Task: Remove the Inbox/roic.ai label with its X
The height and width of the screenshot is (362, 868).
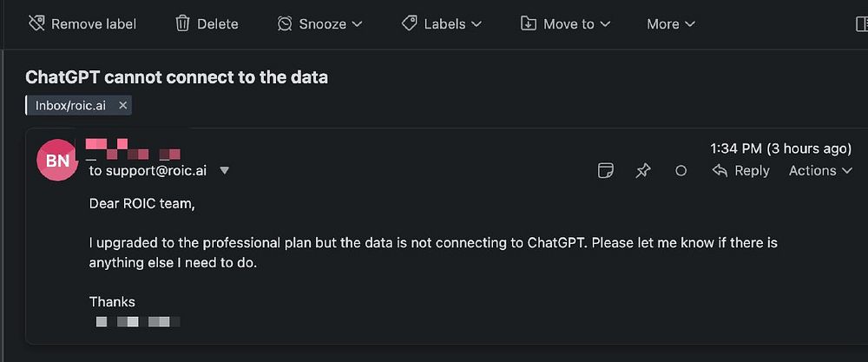Action: [123, 106]
